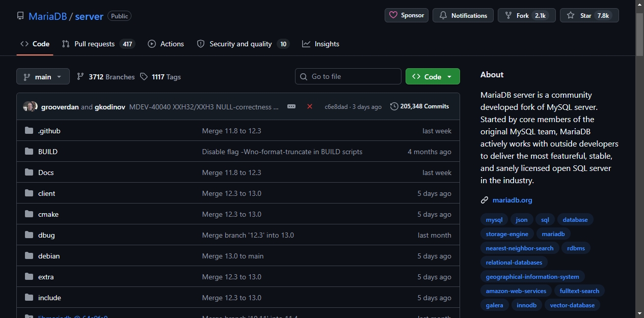Show failed checks red X status
Image resolution: width=644 pixels, height=318 pixels.
310,106
